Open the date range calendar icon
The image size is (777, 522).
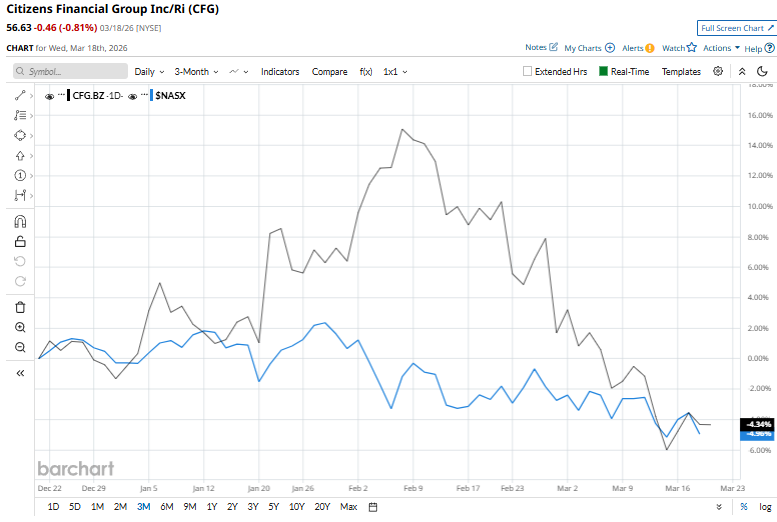tap(373, 507)
